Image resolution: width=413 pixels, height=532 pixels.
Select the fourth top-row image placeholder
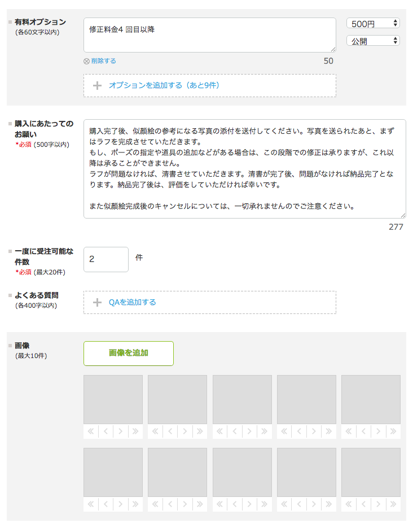point(306,399)
